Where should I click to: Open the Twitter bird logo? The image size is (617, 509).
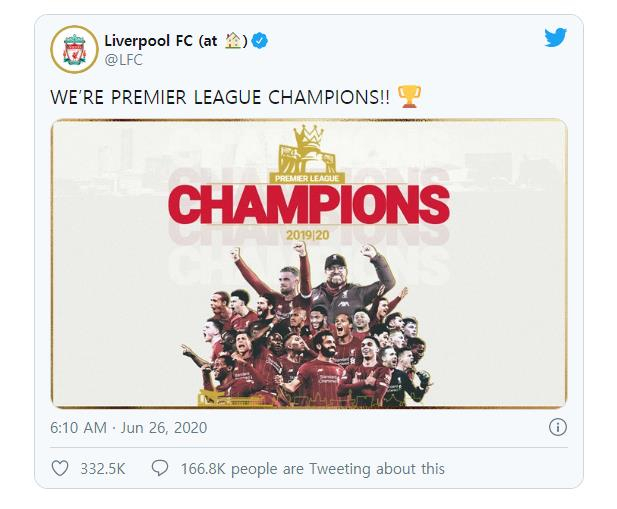click(x=555, y=37)
